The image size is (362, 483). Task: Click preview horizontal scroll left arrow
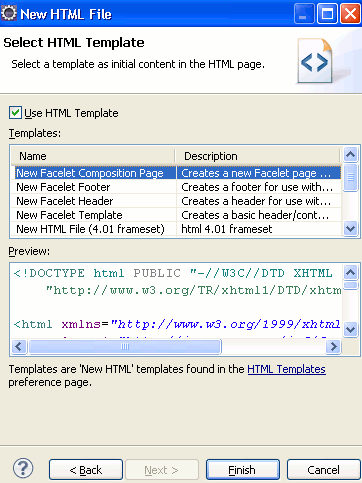click(19, 347)
